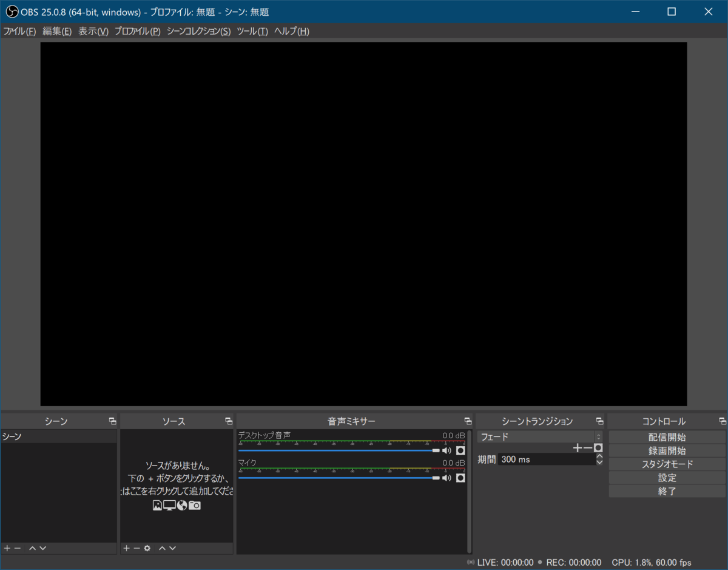The width and height of the screenshot is (728, 570).
Task: Click REC: 00:00:00 status text
Action: point(574,563)
